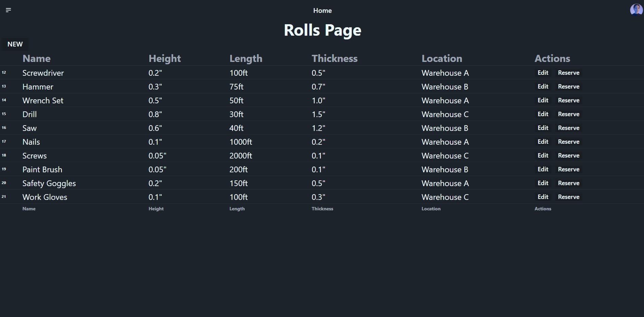Open the hamburger menu icon
The image size is (644, 317).
click(8, 10)
